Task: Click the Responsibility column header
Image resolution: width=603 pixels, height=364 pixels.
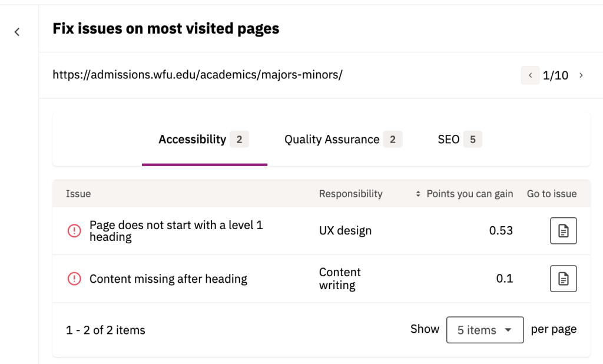Action: click(x=350, y=194)
